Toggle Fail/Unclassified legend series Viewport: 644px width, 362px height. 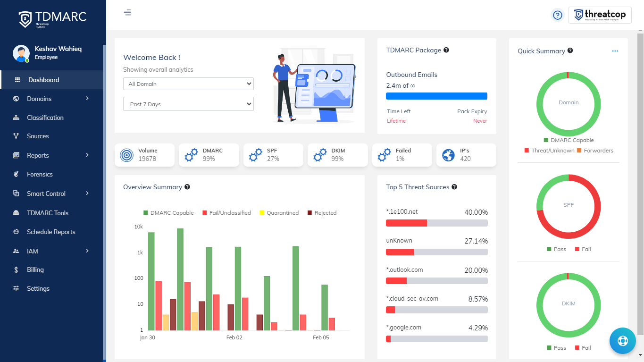(226, 213)
